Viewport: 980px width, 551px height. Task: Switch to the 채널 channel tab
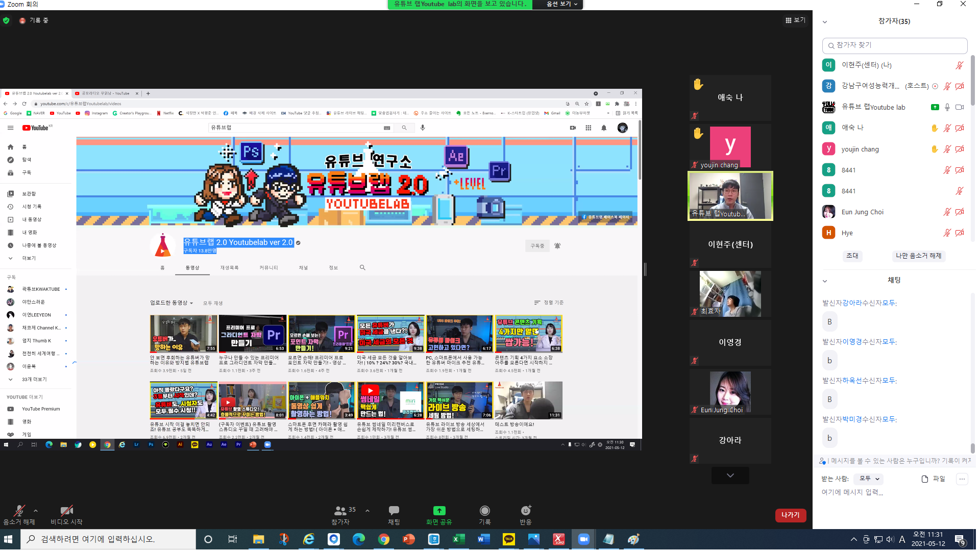[x=303, y=268]
